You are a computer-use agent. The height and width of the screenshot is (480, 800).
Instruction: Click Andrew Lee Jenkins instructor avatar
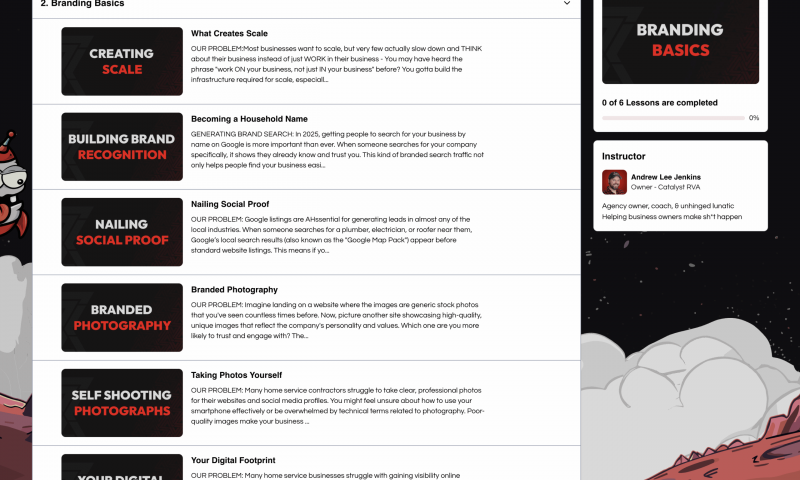(x=614, y=182)
